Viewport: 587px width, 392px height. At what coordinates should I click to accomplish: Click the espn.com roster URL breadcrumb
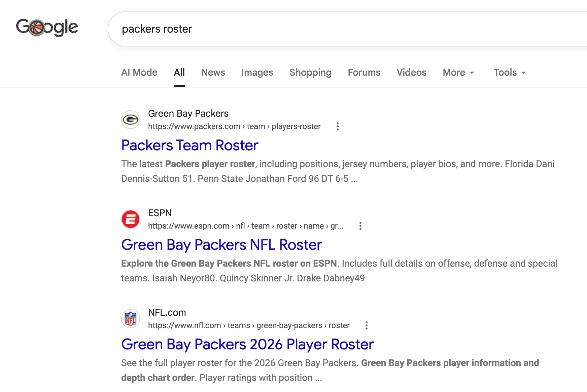246,226
